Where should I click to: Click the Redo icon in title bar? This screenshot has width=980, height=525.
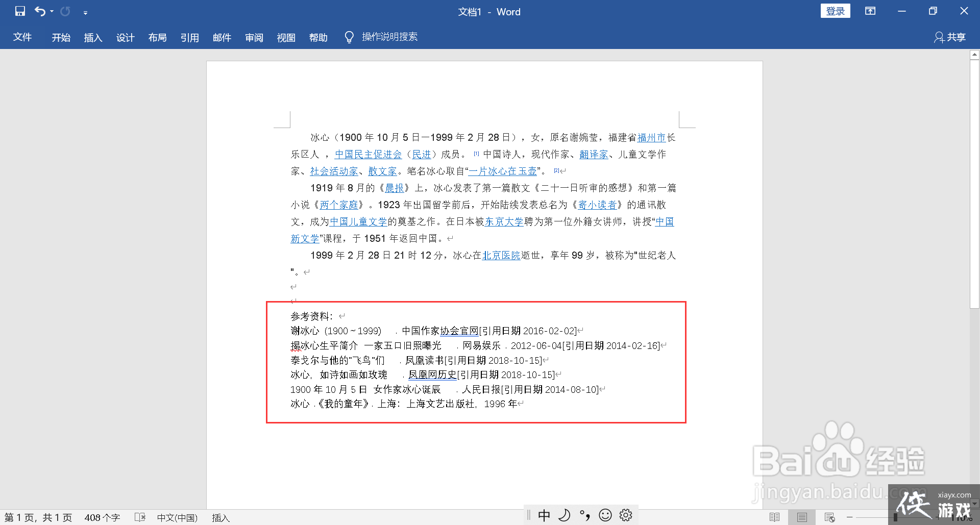point(65,11)
